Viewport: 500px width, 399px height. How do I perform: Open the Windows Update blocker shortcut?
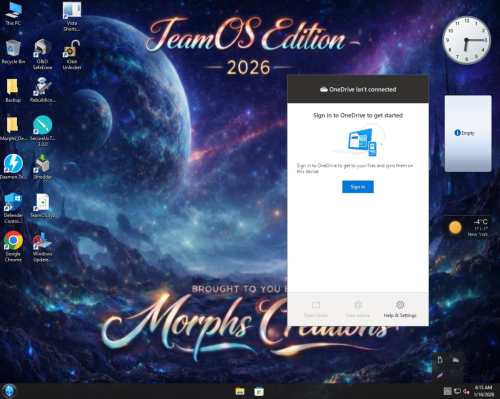[42, 247]
